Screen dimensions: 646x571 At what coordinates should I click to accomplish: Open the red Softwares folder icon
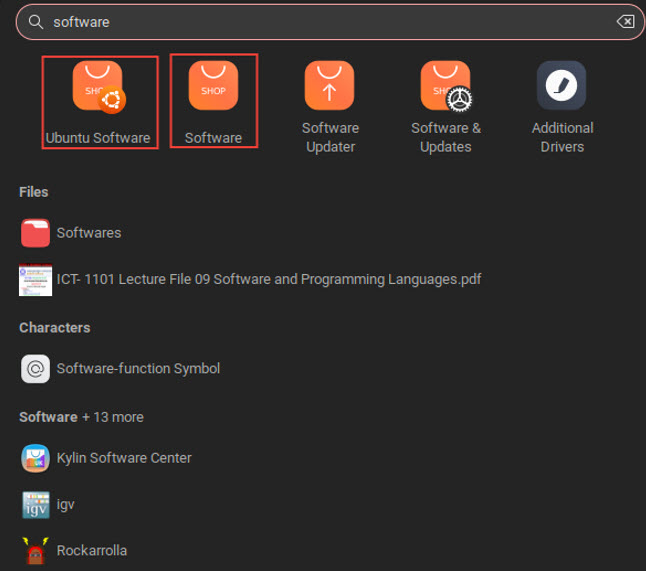coord(35,233)
